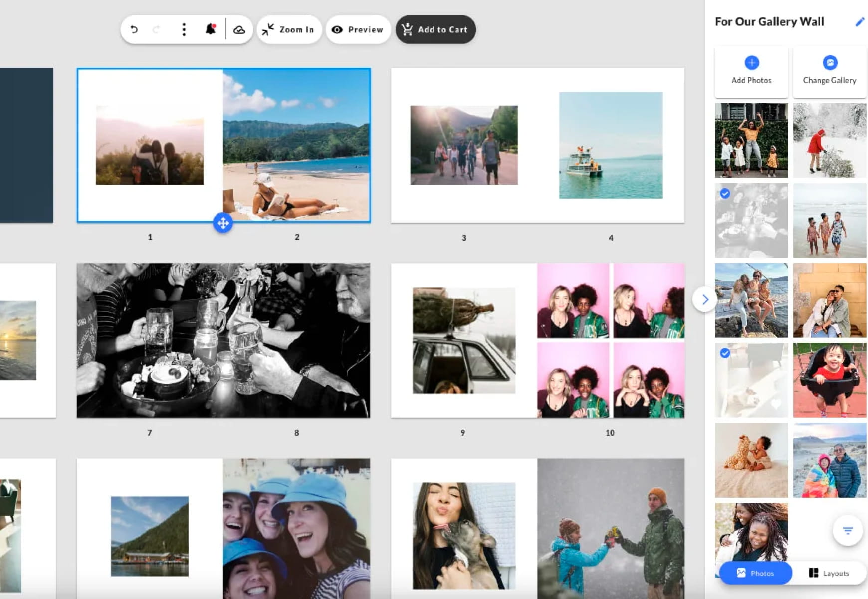The height and width of the screenshot is (599, 868).
Task: Switch to the Photos tab
Action: point(755,573)
